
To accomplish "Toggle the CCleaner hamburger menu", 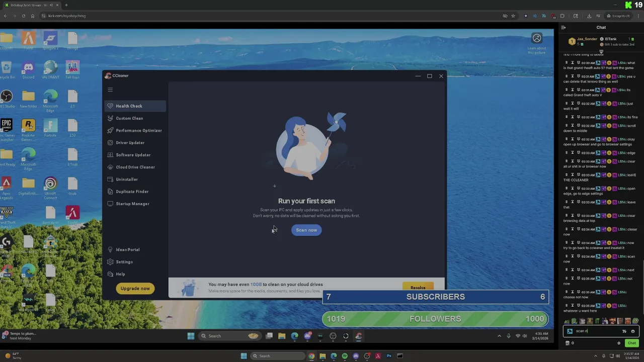I will tap(110, 89).
